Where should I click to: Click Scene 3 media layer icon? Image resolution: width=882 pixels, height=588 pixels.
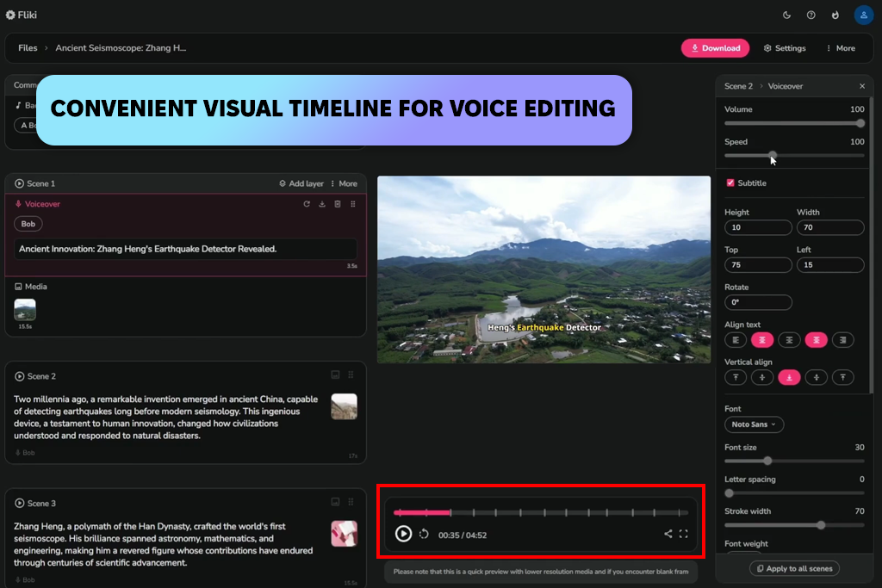pyautogui.click(x=335, y=502)
